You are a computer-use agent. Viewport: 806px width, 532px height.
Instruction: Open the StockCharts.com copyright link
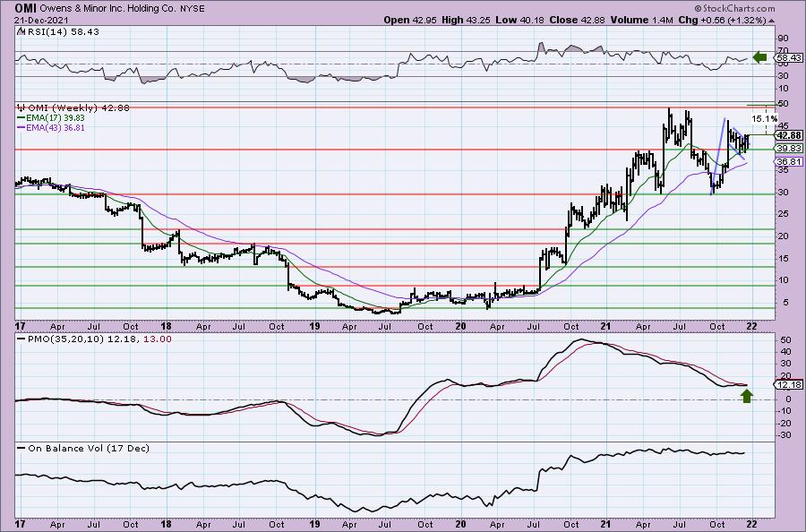[734, 8]
